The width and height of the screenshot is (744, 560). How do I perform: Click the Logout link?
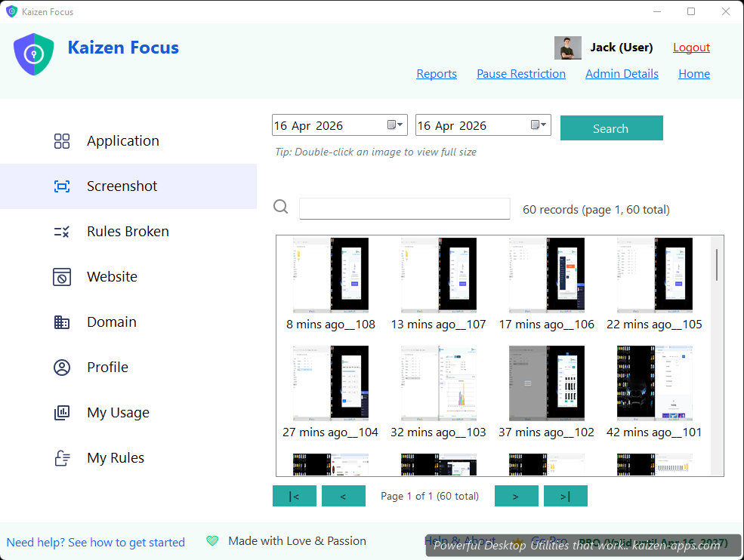[x=691, y=48]
